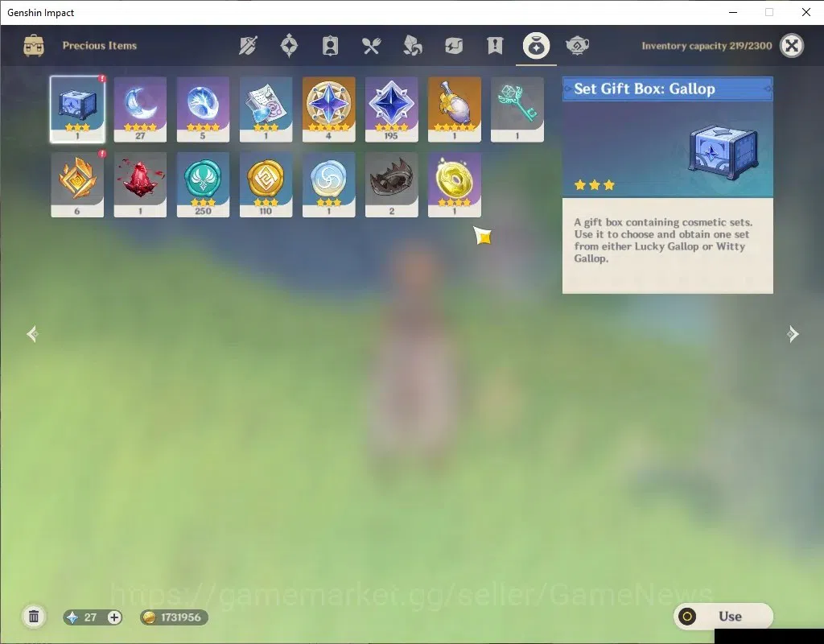Click the gift box description text
Screen dimensions: 824x644
coord(663,240)
